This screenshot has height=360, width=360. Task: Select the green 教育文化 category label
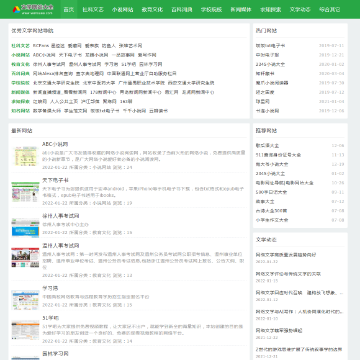[x=21, y=64]
